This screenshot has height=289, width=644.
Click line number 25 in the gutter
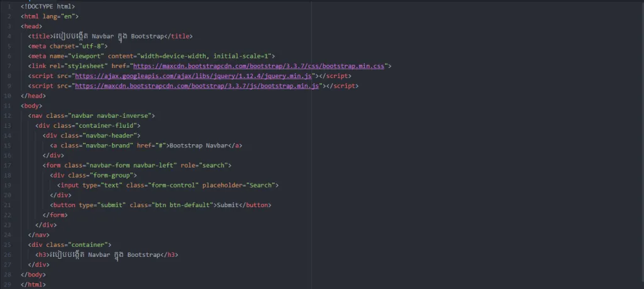(8, 245)
